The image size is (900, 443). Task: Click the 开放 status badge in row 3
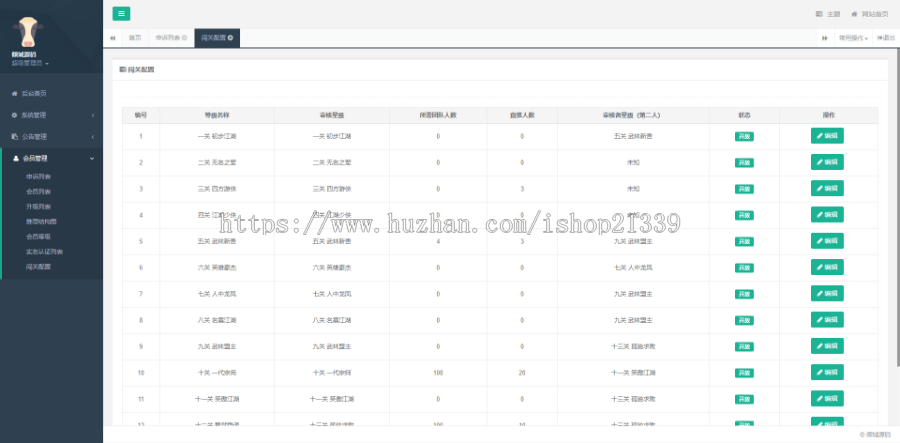744,189
